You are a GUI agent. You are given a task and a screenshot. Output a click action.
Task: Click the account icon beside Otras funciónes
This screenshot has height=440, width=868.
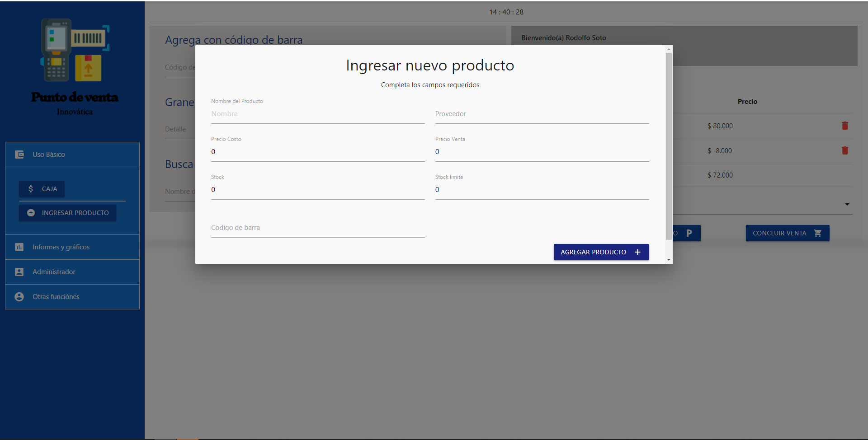coord(19,297)
